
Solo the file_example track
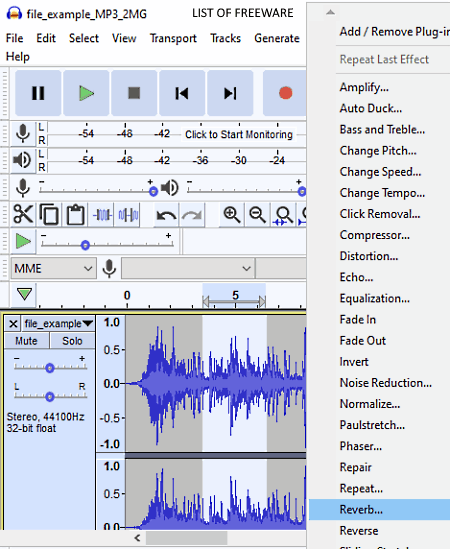point(72,341)
